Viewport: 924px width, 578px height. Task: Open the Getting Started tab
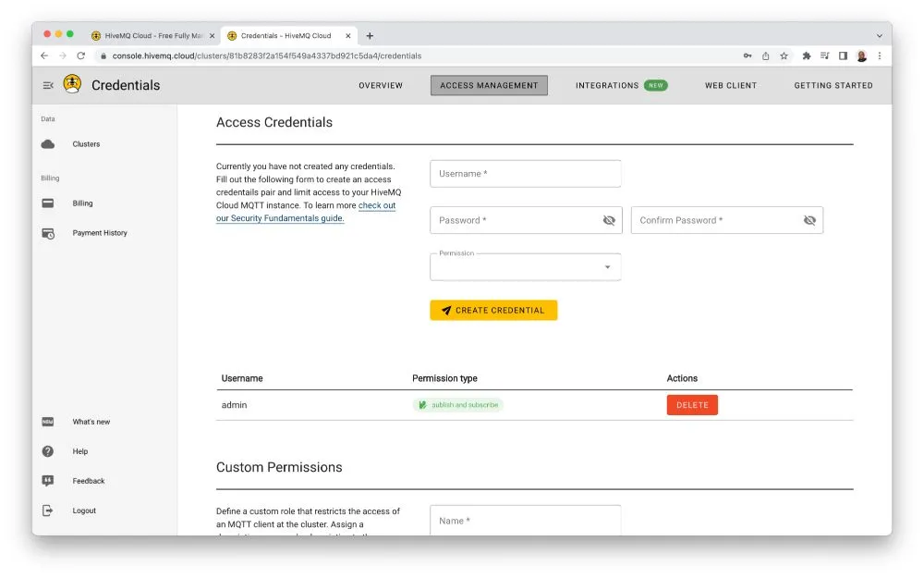[833, 85]
